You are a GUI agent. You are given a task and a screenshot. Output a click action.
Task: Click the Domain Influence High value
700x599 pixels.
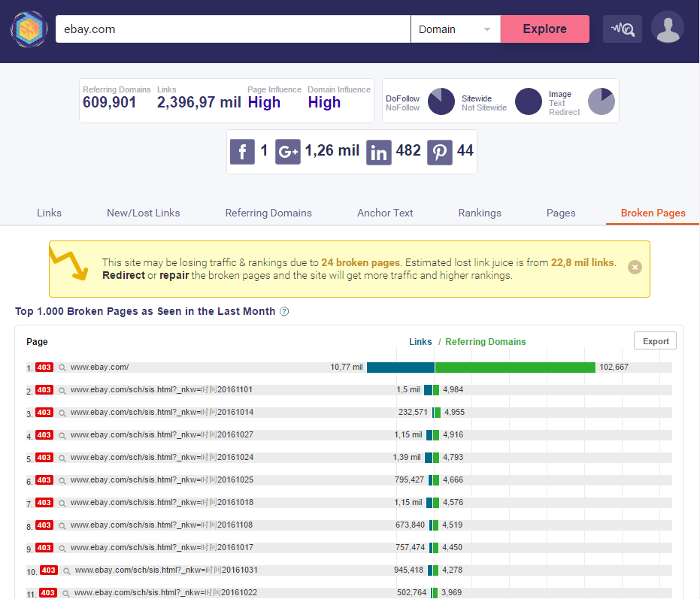pyautogui.click(x=324, y=102)
